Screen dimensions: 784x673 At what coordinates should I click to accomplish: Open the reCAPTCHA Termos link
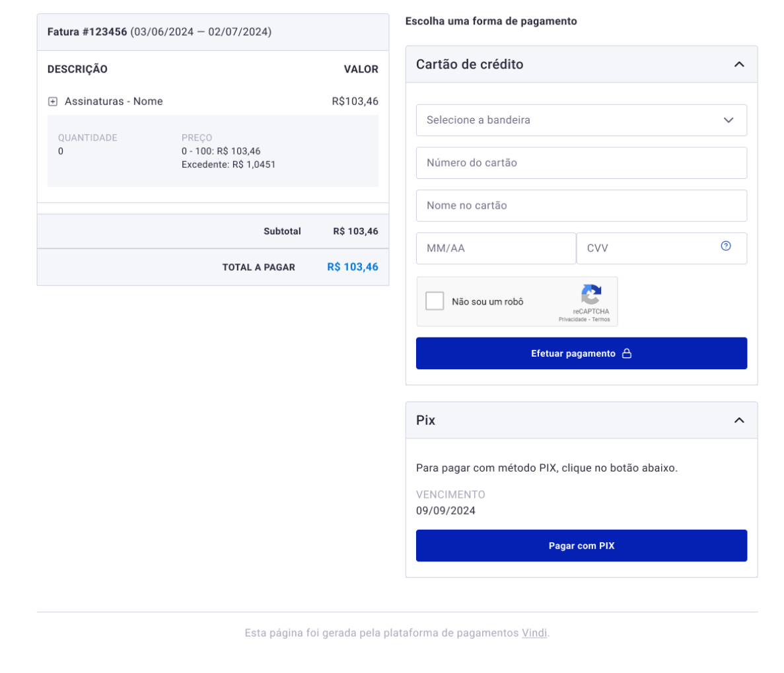601,320
